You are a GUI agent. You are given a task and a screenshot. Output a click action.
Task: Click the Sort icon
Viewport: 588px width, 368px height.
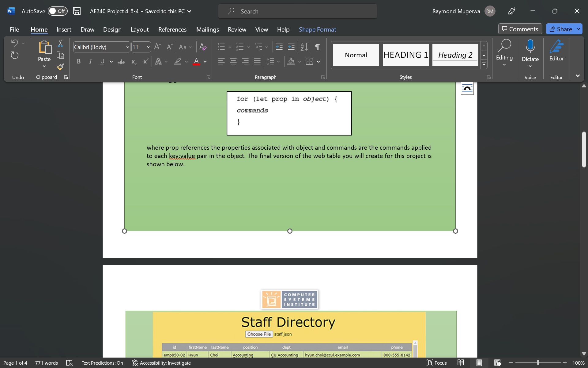[304, 47]
